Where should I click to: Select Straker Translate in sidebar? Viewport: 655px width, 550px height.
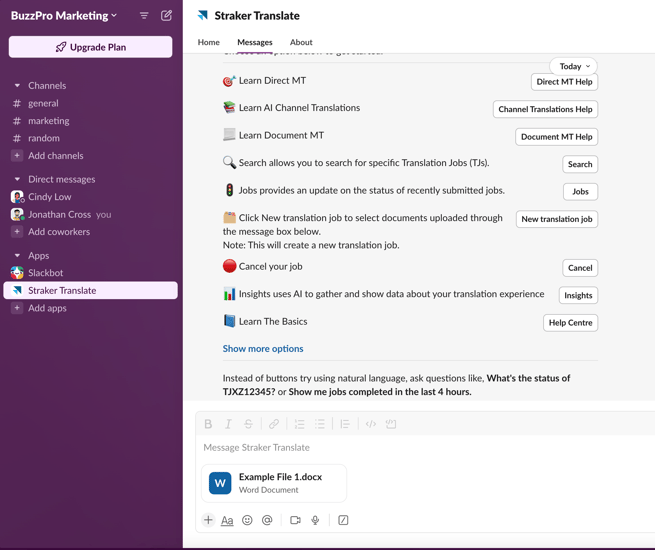point(90,290)
